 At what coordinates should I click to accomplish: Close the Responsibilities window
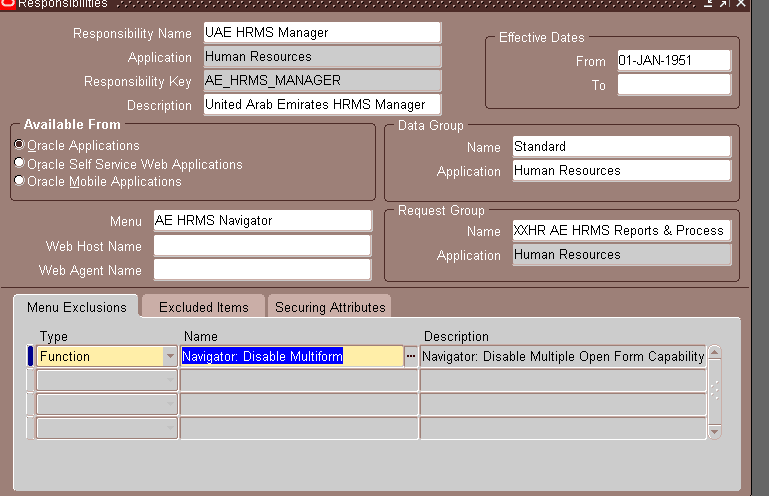[x=741, y=3]
